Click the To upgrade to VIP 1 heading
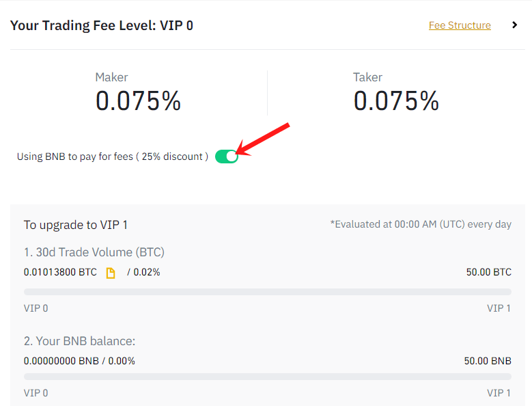Screen dimensions: 532x406 [x=76, y=225]
